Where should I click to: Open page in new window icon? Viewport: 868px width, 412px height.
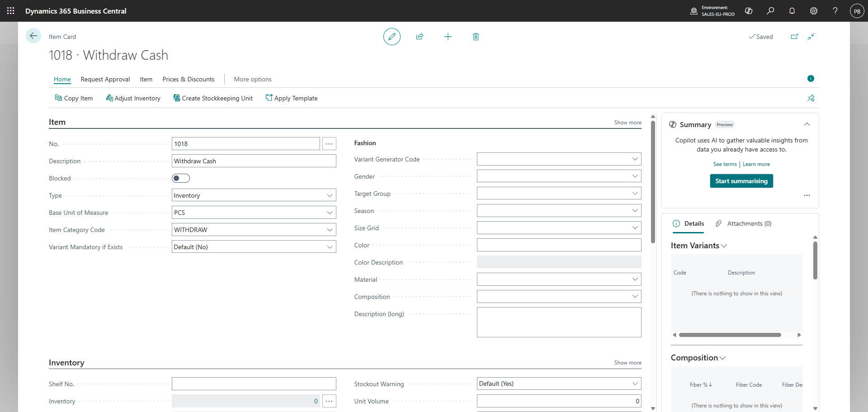click(794, 37)
